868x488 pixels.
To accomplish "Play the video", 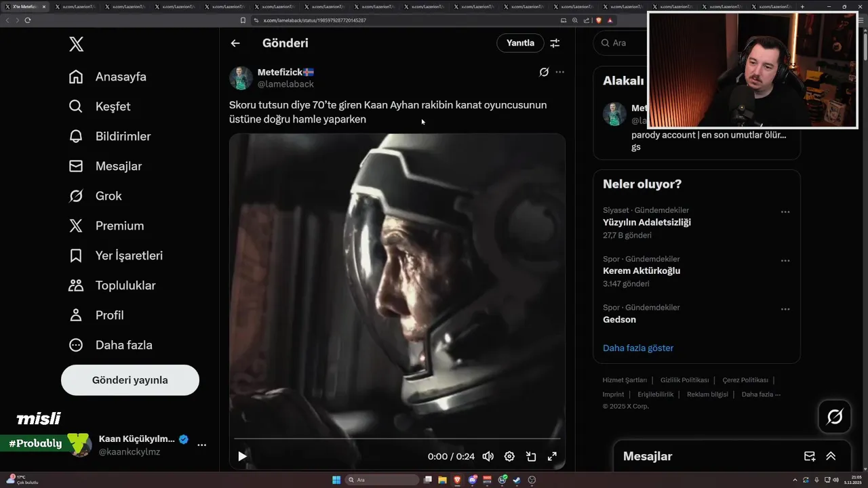I will (242, 456).
